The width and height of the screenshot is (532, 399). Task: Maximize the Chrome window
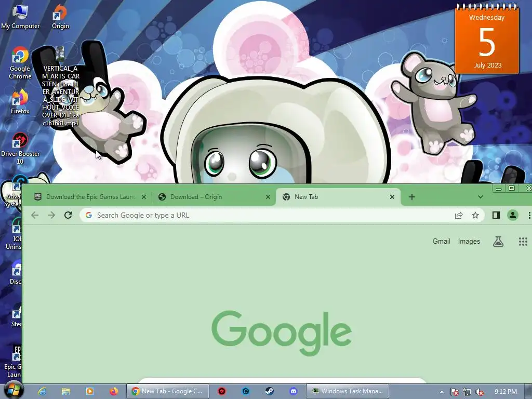coord(512,188)
